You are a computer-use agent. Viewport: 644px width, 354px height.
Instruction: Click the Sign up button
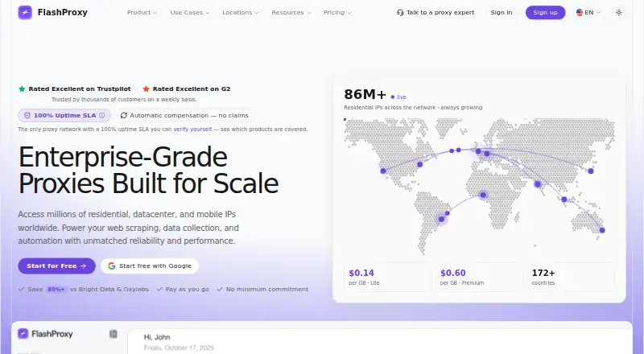[546, 12]
